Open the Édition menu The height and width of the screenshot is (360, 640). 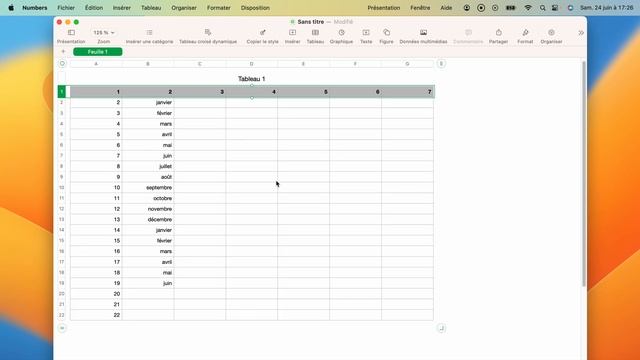(94, 8)
